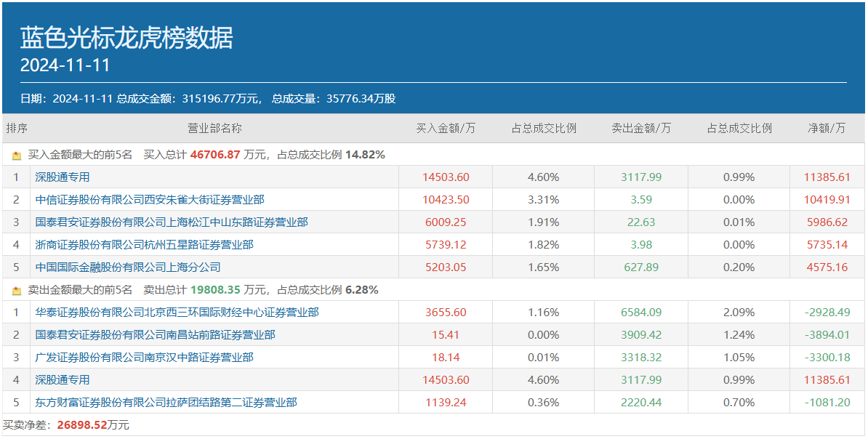Open 浙商证券杭州五星路证券营业部 link
868x439 pixels.
145,245
